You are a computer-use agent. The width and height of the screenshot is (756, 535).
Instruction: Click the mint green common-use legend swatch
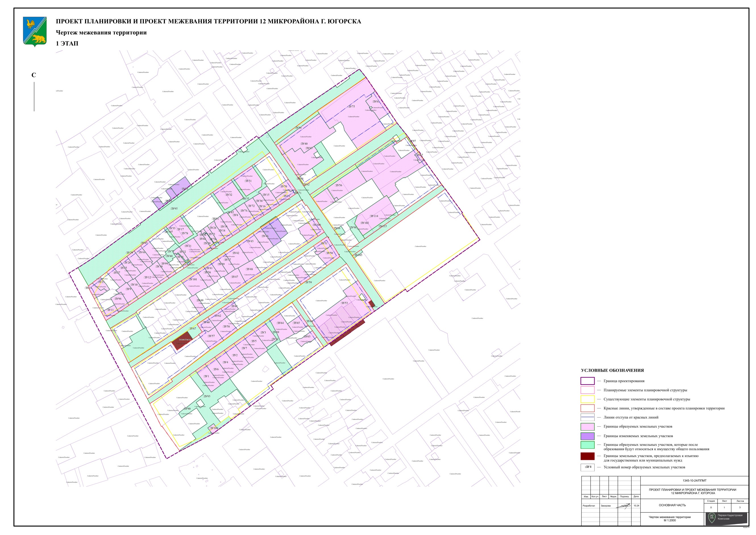pyautogui.click(x=587, y=445)
